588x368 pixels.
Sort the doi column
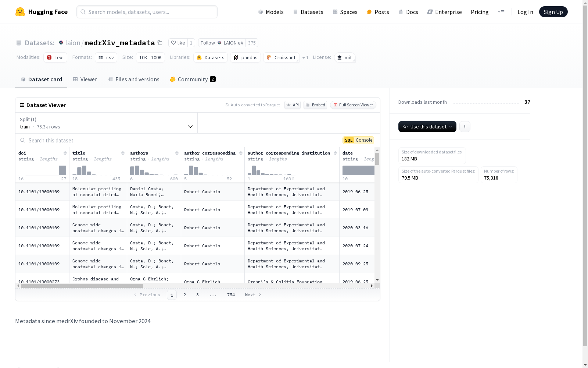65,153
